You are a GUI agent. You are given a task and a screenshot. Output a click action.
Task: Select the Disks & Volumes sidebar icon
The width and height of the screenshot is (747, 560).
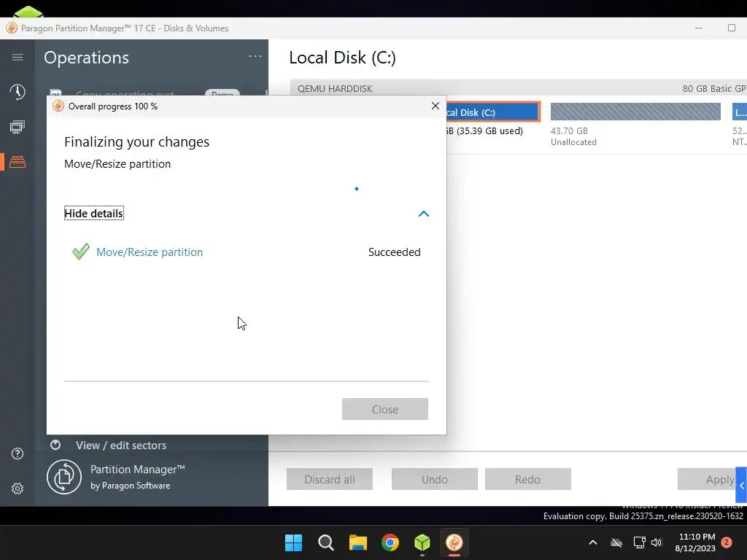pos(18,162)
